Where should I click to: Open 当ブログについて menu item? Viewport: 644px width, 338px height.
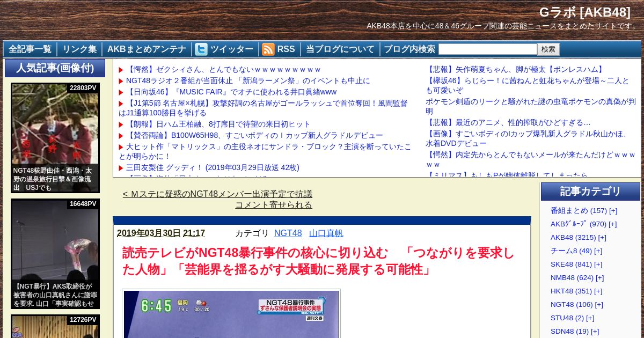[x=340, y=49]
